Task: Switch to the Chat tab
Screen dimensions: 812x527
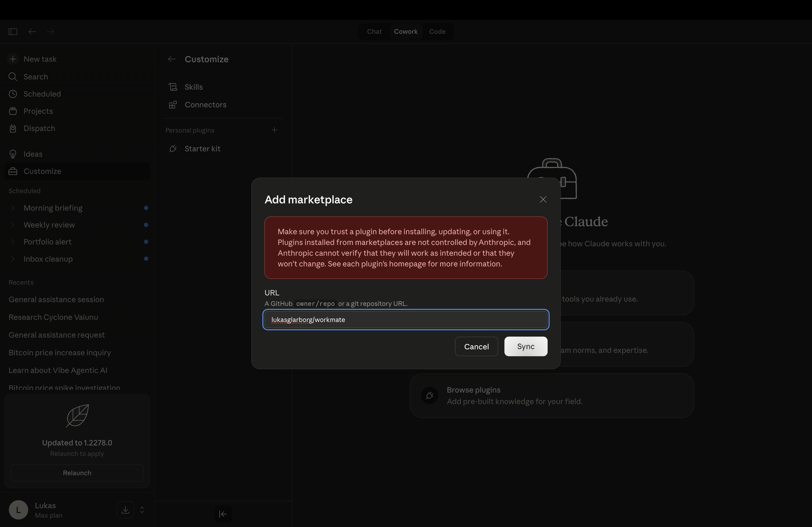Action: tap(374, 31)
